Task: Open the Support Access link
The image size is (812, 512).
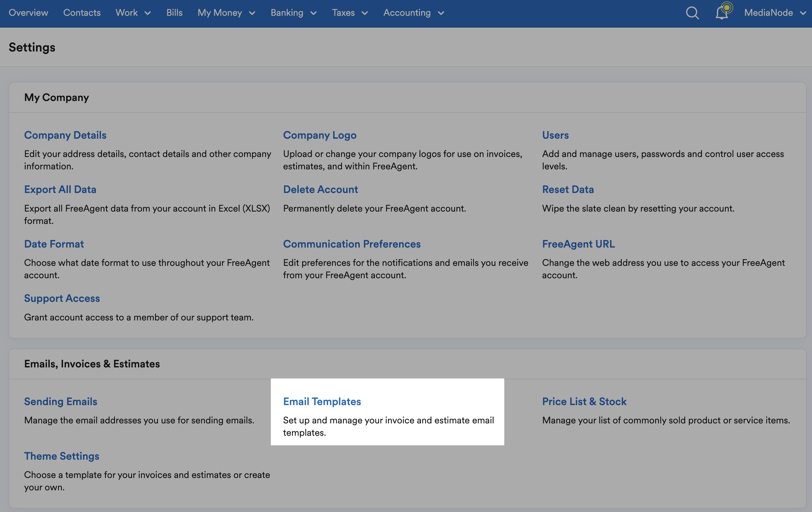Action: [x=62, y=298]
